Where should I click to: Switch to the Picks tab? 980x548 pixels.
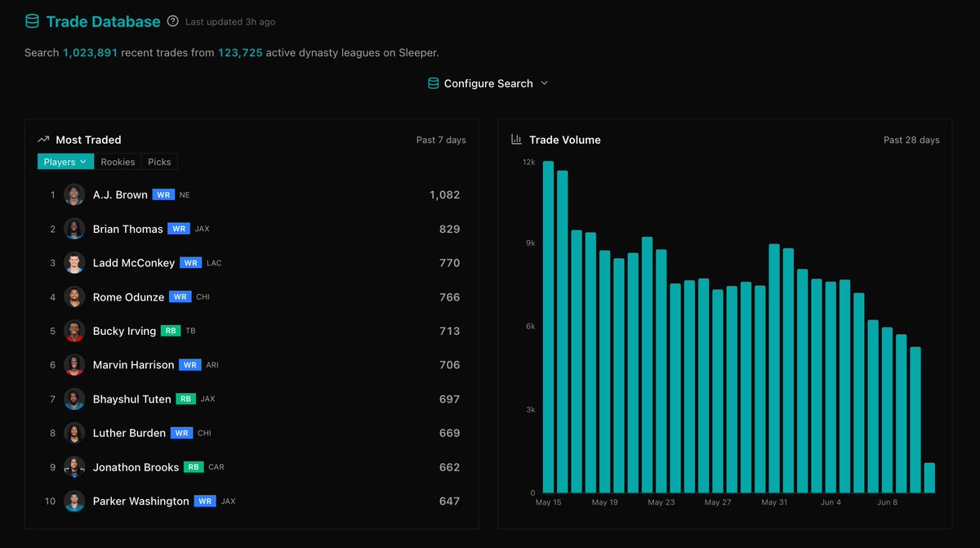[159, 162]
